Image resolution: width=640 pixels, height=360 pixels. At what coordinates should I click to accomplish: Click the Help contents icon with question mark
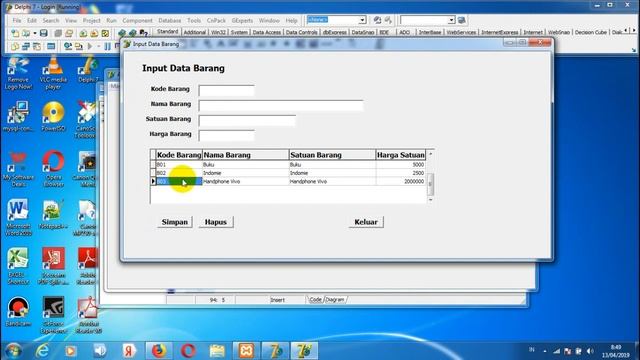pos(144,33)
